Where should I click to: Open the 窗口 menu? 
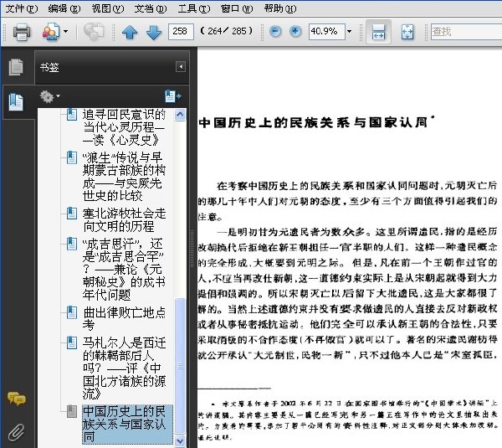[x=237, y=8]
